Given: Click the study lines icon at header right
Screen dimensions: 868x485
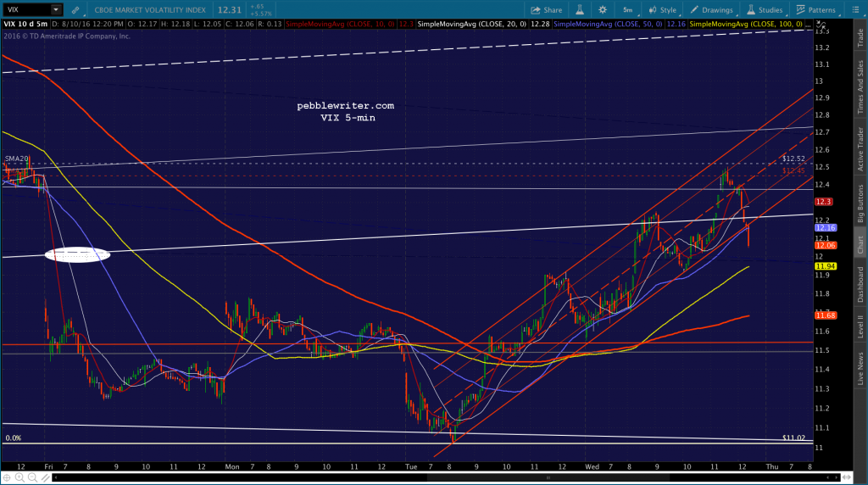Looking at the screenshot, I should click(821, 25).
